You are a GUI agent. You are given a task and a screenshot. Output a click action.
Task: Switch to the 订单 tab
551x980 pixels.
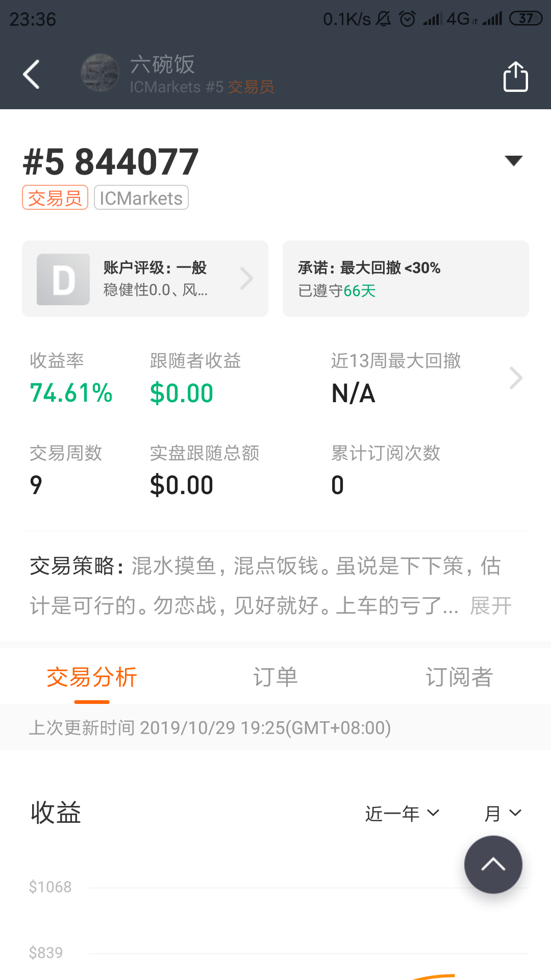(275, 677)
